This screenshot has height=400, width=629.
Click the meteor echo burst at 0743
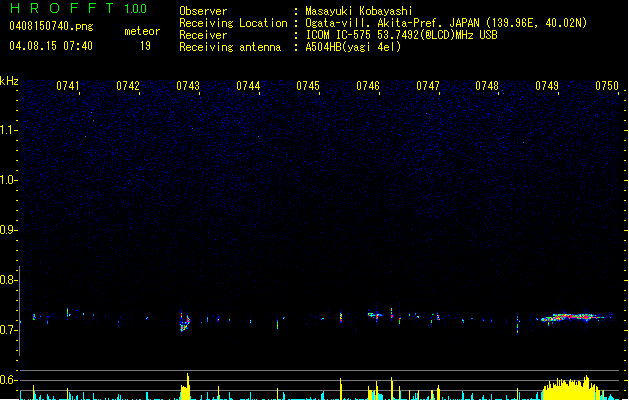[185, 321]
